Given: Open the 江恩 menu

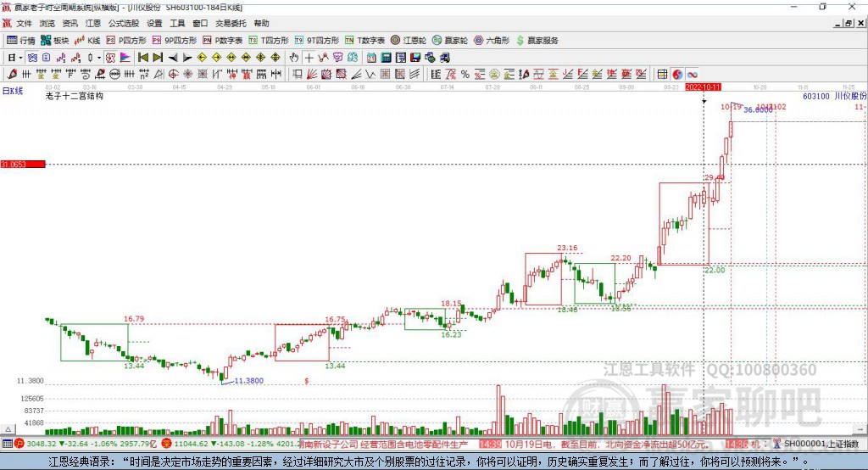Looking at the screenshot, I should (93, 23).
